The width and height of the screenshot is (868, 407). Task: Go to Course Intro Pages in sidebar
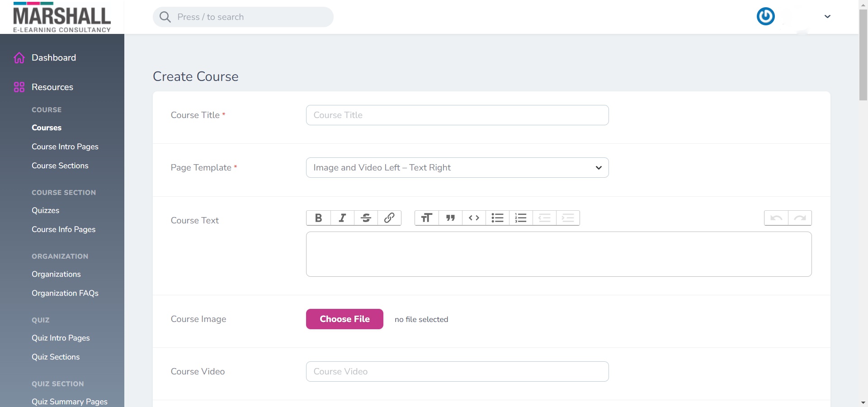[65, 147]
